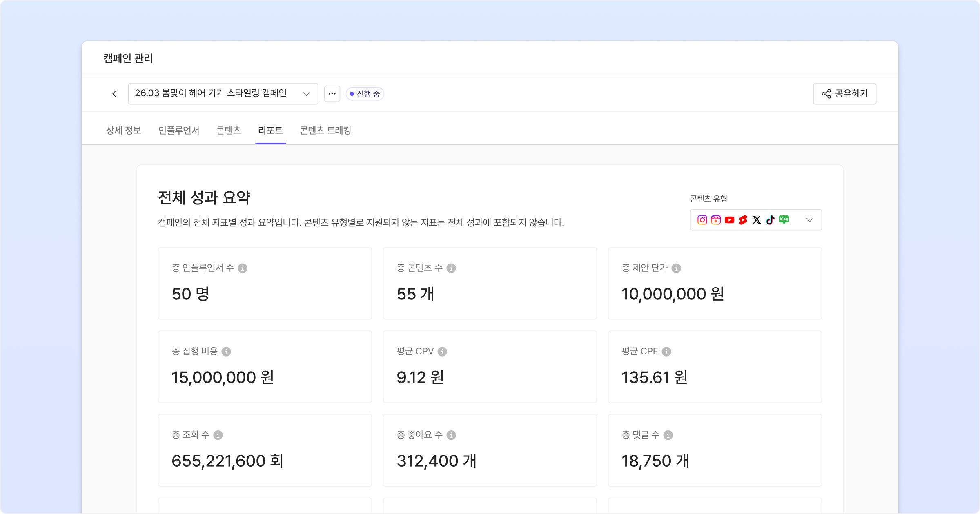The image size is (980, 514).
Task: Select the Naver blog icon
Action: (784, 220)
